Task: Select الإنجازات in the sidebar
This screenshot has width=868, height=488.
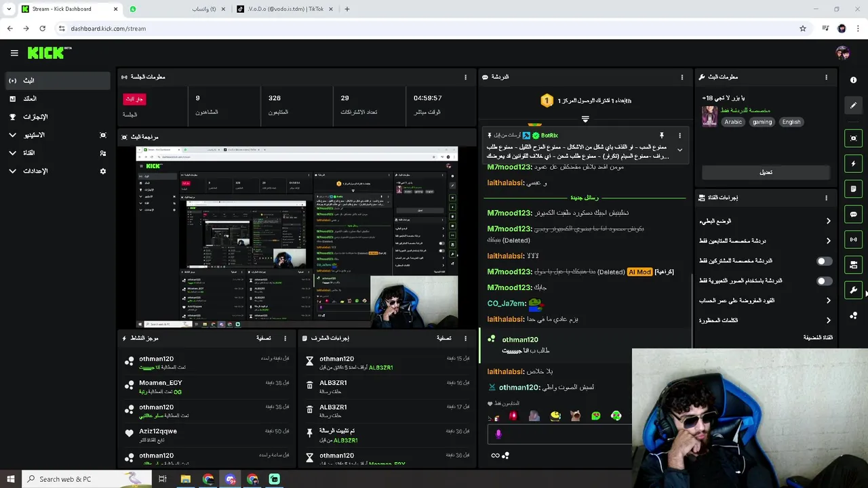Action: 57,117
